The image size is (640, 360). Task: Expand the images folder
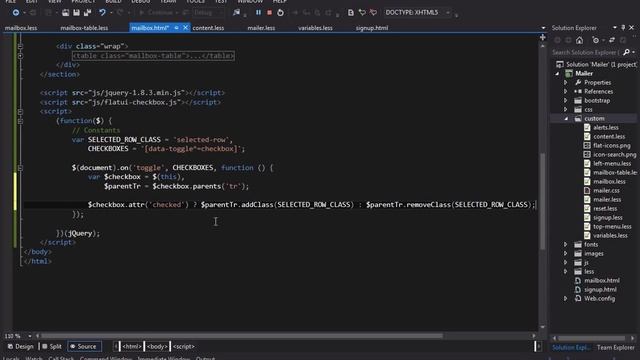[566, 253]
